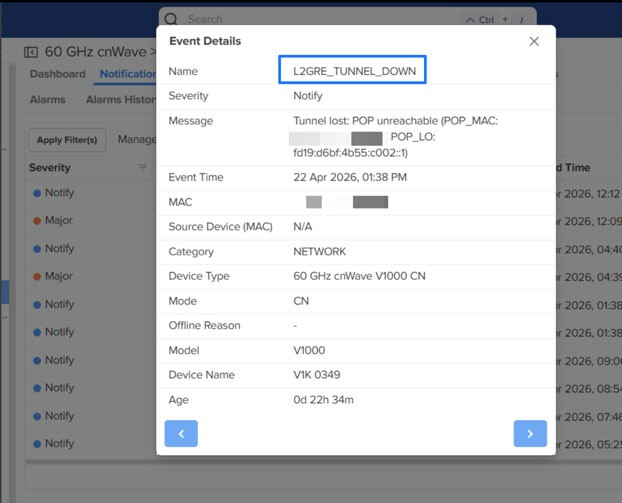Viewport: 622px width, 503px height.
Task: Click the device name V1K 0349
Action: (x=317, y=374)
